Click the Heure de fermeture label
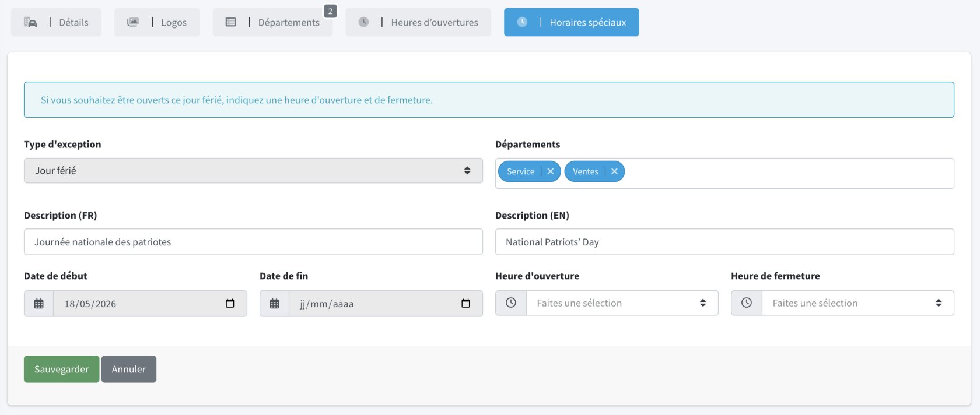The height and width of the screenshot is (415, 980). (775, 276)
